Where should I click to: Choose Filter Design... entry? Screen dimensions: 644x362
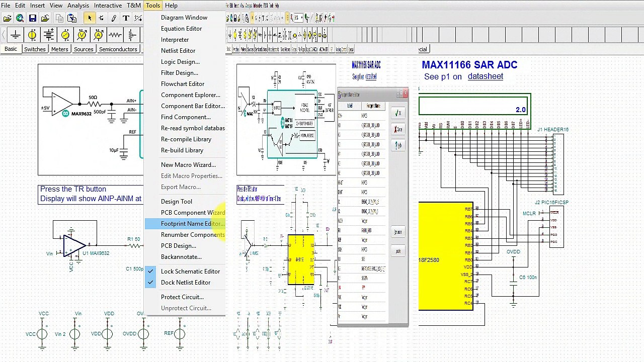(184, 73)
